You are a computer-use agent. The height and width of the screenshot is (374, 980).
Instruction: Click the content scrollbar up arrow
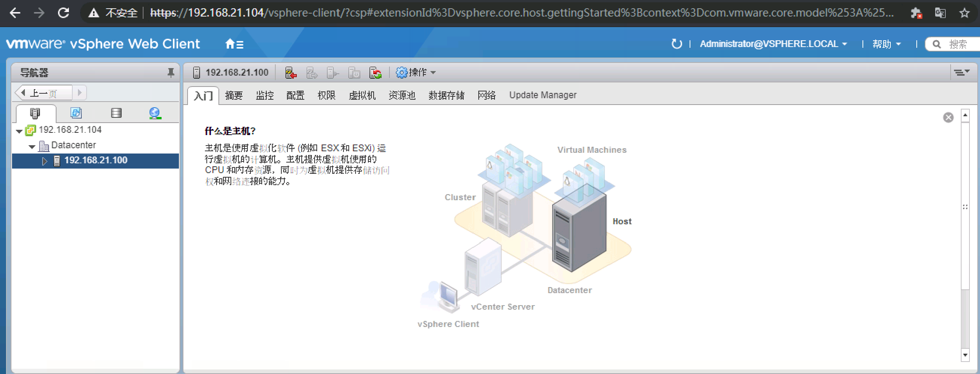[x=965, y=115]
